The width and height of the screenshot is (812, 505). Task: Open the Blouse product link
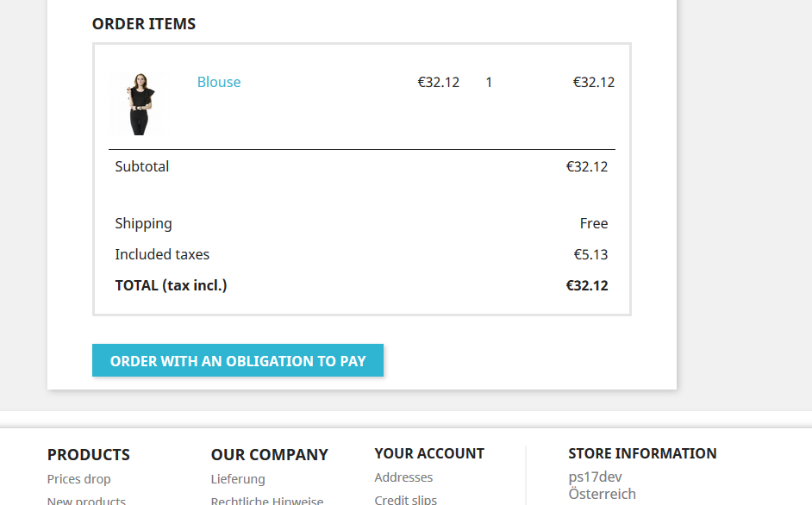[x=219, y=82]
